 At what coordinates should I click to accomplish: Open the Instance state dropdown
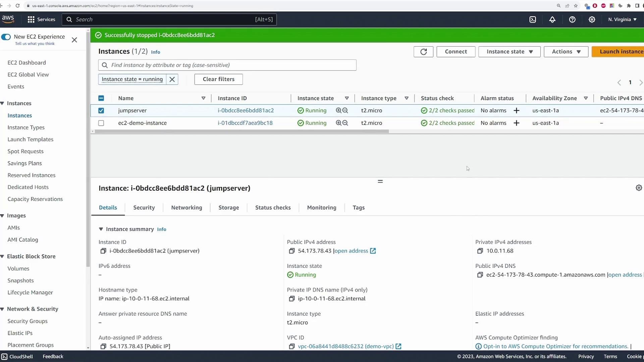509,52
